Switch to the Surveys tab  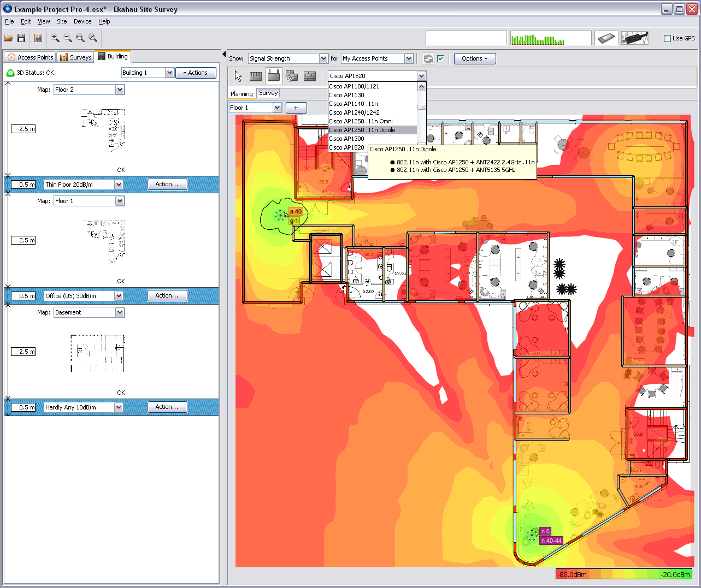click(x=76, y=57)
